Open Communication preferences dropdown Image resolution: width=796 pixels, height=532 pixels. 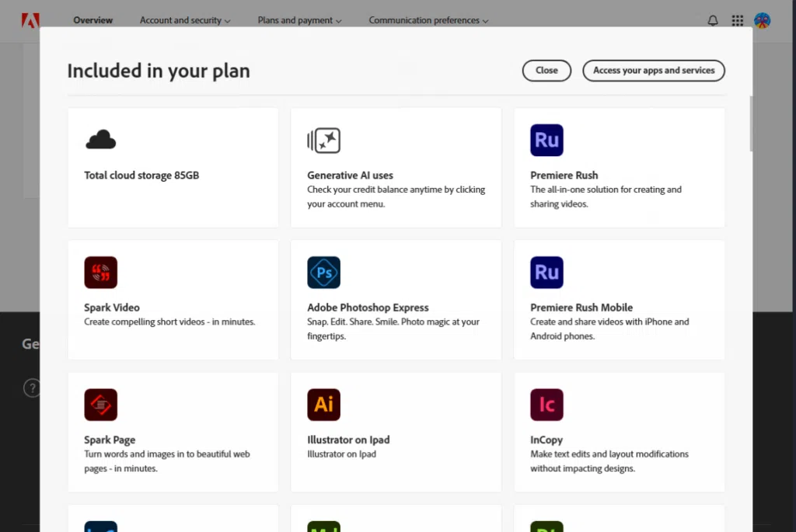[428, 21]
